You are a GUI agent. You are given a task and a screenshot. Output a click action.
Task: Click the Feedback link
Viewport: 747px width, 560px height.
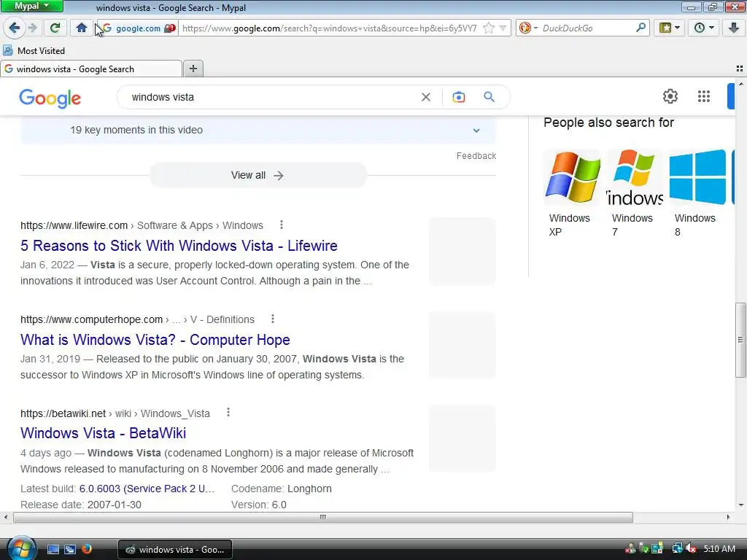pyautogui.click(x=476, y=156)
